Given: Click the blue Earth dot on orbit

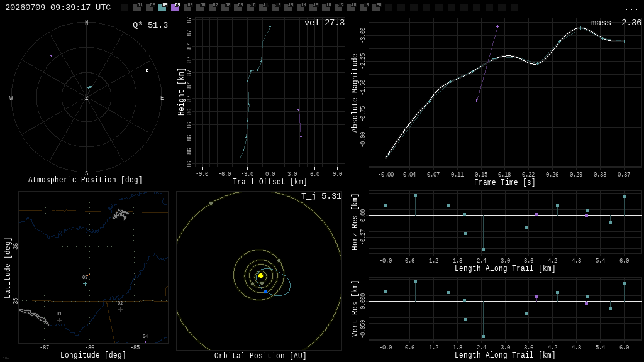Looking at the screenshot, I should point(266,292).
